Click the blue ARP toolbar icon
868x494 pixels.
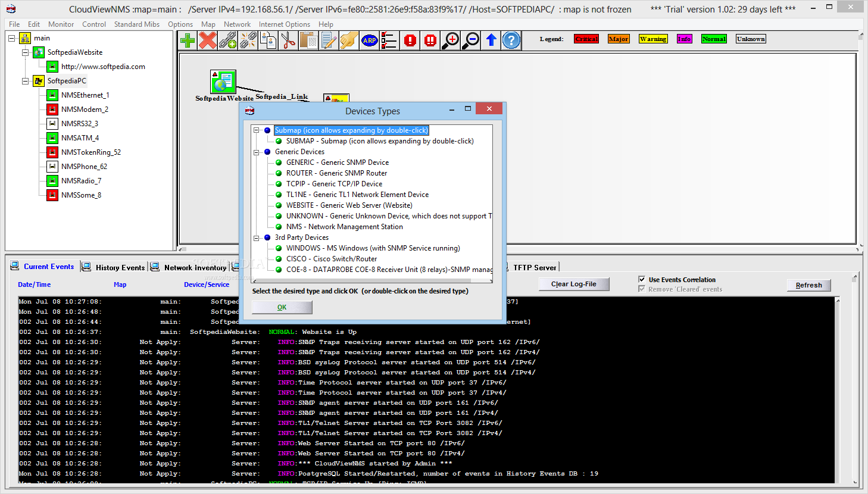point(370,40)
